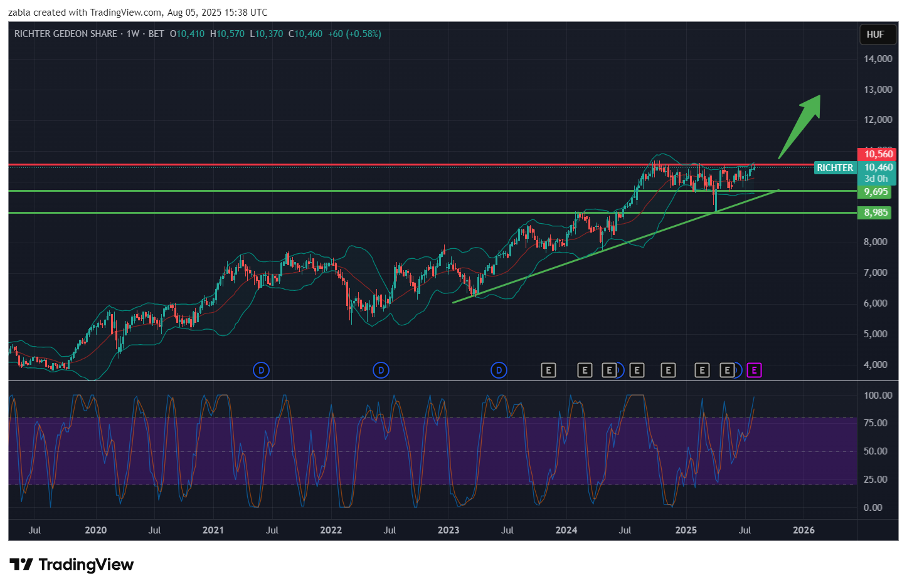Select the green 9,695 support label
The image size is (907, 588).
point(876,192)
